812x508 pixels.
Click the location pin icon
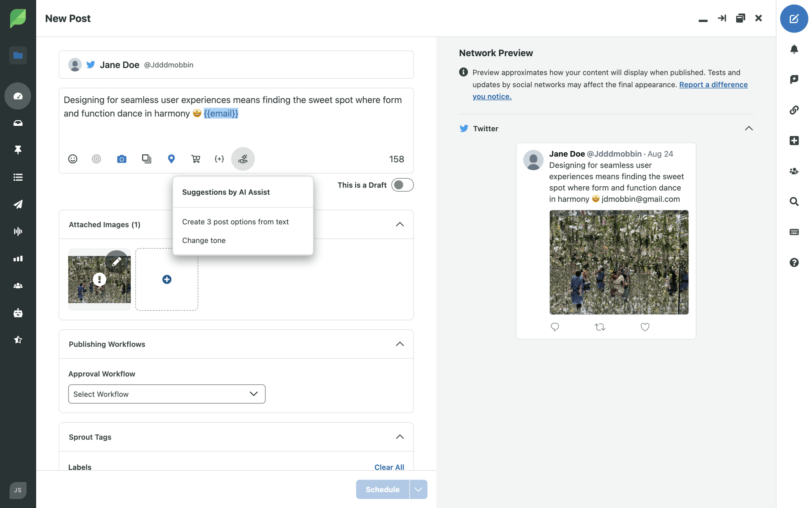tap(171, 159)
